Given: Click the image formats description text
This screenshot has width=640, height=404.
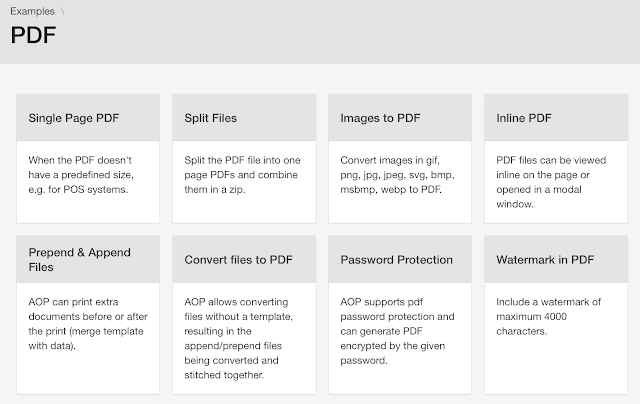Looking at the screenshot, I should pyautogui.click(x=397, y=175).
